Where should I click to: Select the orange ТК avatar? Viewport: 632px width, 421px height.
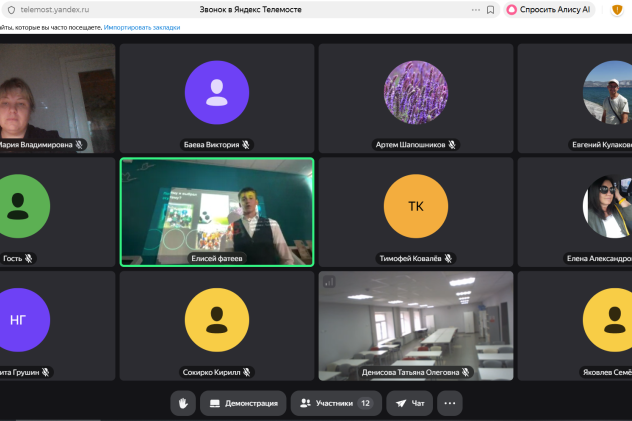416,206
